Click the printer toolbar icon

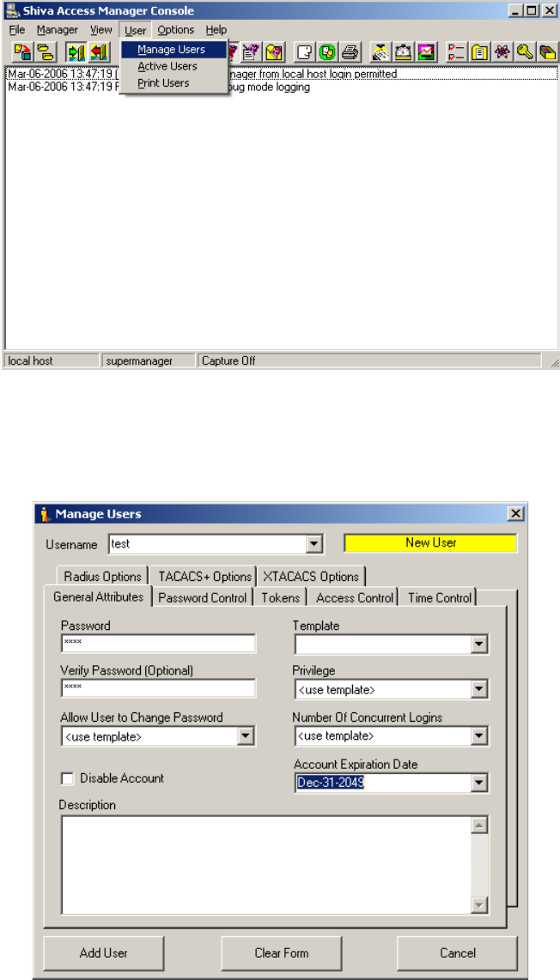point(349,51)
